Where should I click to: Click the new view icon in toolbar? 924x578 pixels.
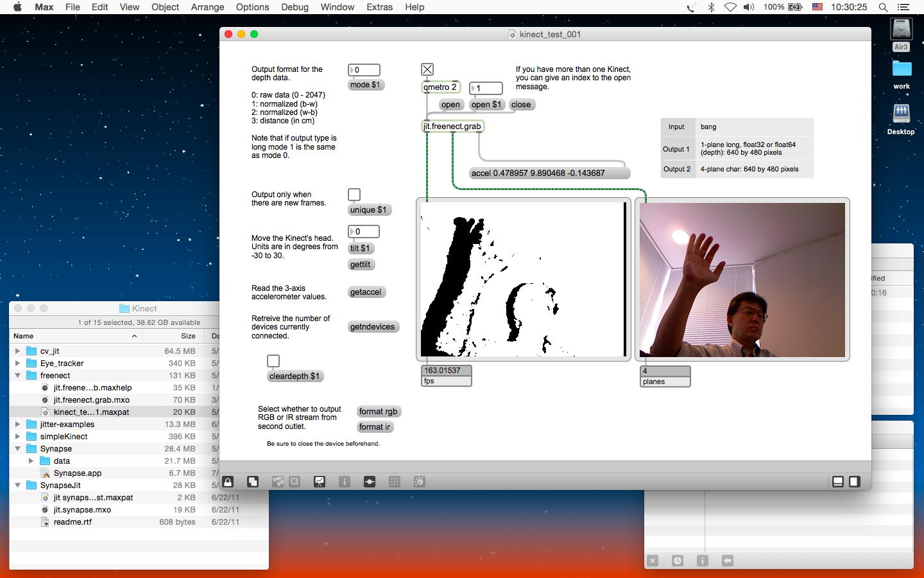[x=253, y=482]
